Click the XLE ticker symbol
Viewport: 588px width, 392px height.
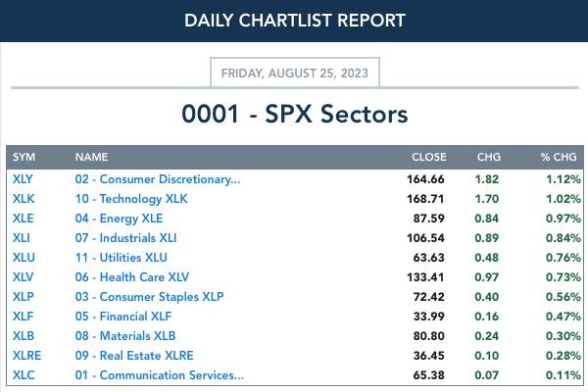[23, 219]
